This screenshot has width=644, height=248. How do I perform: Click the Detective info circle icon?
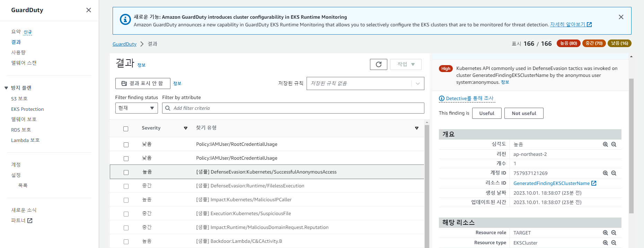(442, 99)
